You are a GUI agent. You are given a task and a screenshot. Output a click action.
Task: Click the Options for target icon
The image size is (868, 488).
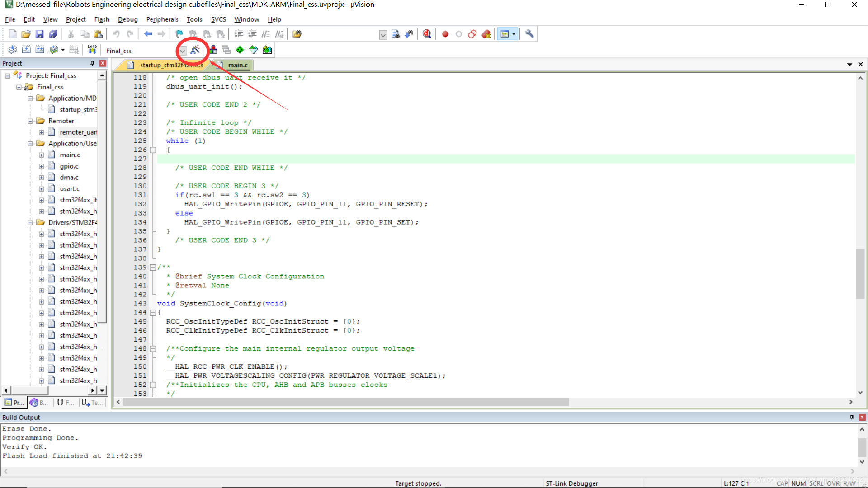coord(195,50)
